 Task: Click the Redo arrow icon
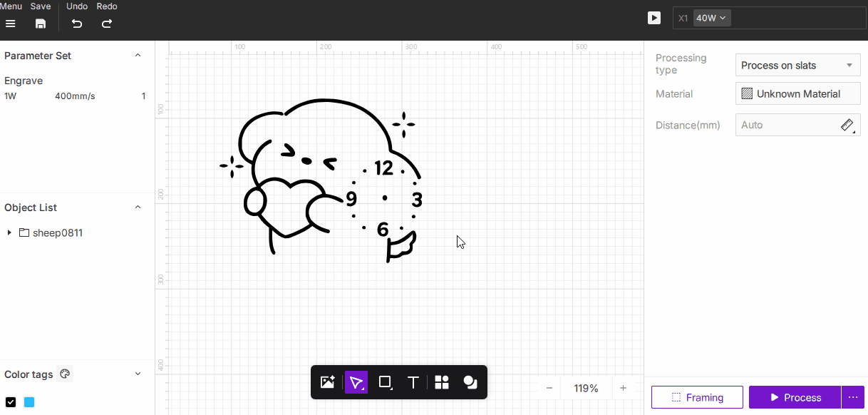point(107,24)
